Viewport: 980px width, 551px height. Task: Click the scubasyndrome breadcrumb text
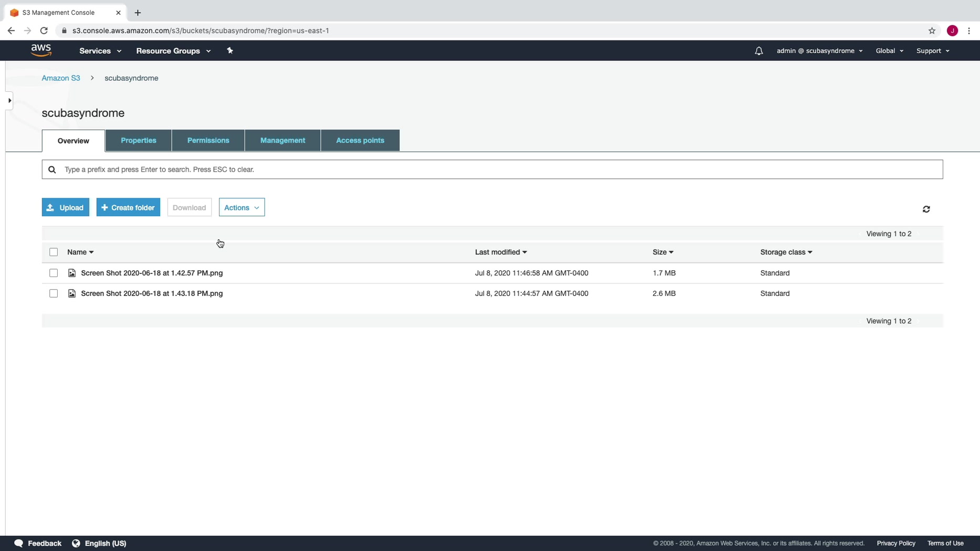point(131,78)
